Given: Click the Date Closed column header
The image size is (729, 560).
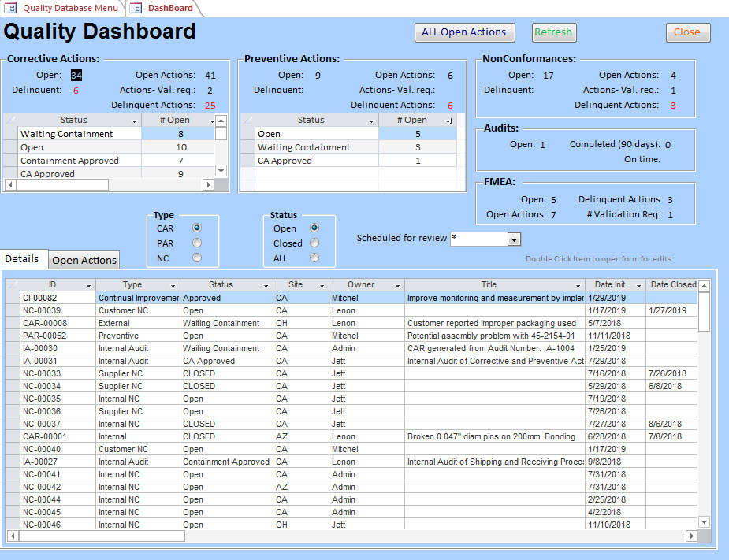Looking at the screenshot, I should click(671, 284).
